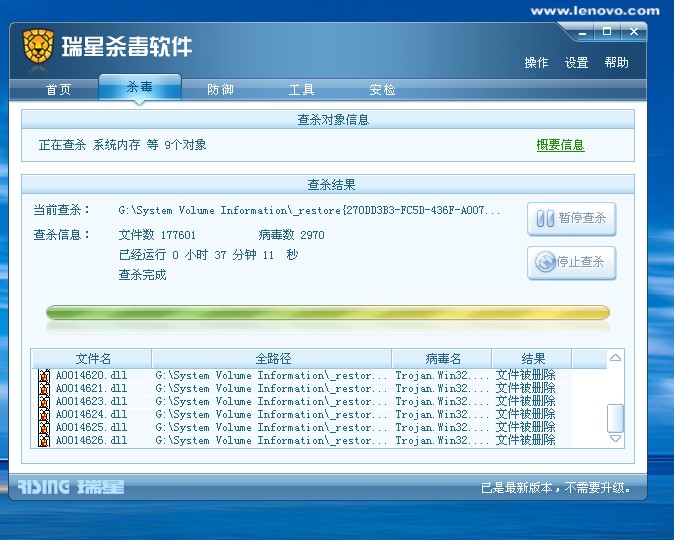Switch to the 首页 tab
Image resolution: width=674 pixels, height=540 pixels.
click(58, 89)
